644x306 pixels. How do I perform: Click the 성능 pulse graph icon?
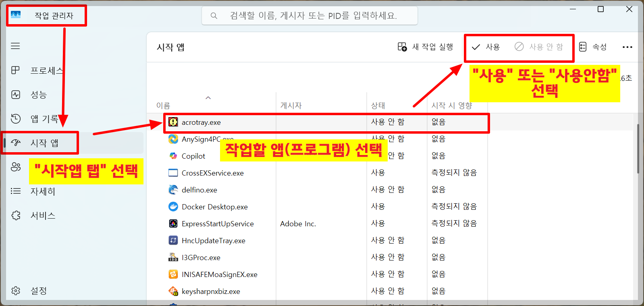[16, 95]
